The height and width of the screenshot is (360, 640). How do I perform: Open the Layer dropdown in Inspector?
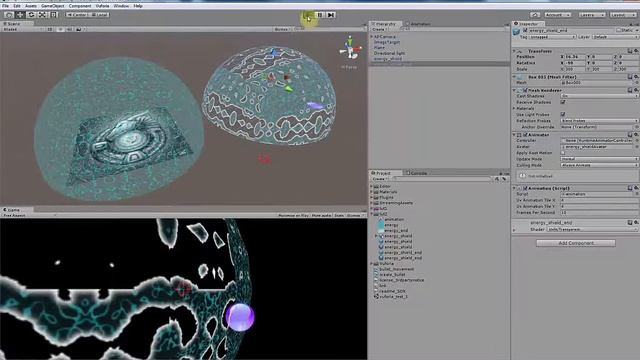pos(615,37)
